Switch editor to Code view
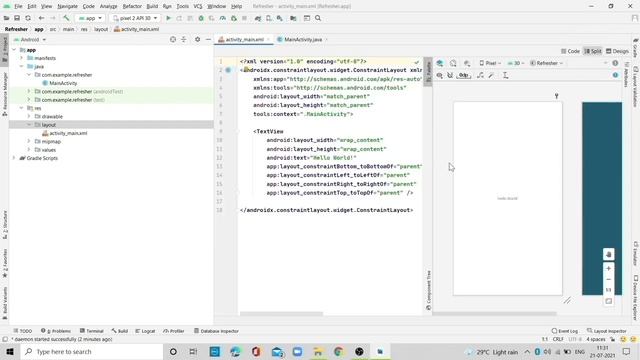640x360 pixels. [570, 51]
